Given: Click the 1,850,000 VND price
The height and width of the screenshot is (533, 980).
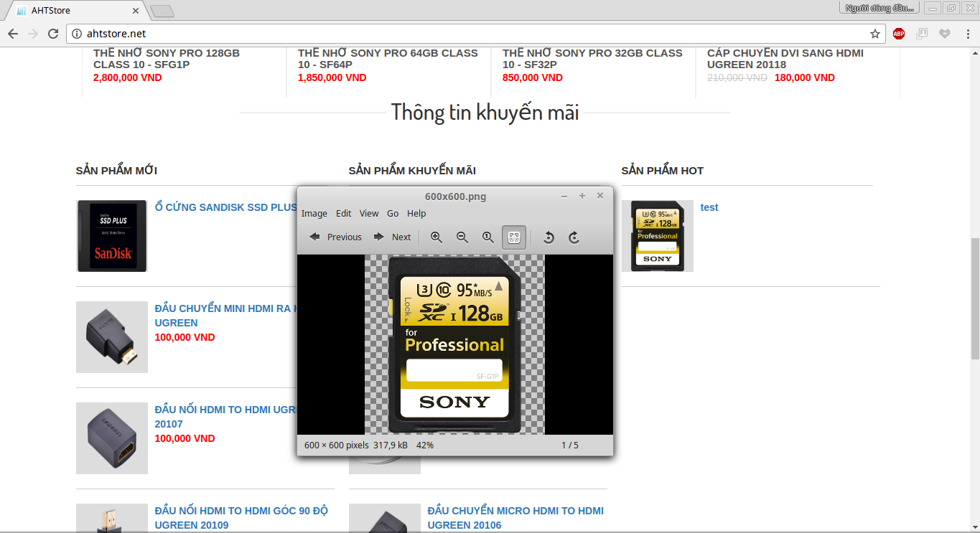Looking at the screenshot, I should tap(332, 77).
